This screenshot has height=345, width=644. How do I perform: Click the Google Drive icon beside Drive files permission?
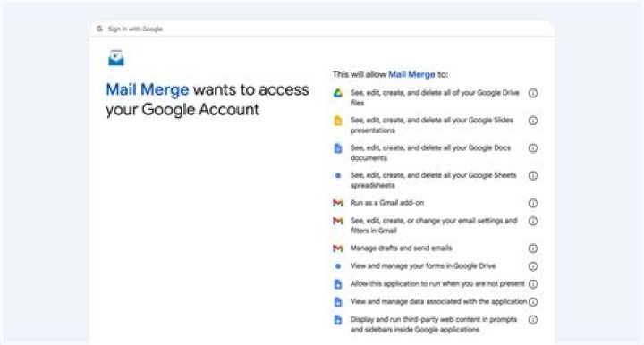click(337, 93)
